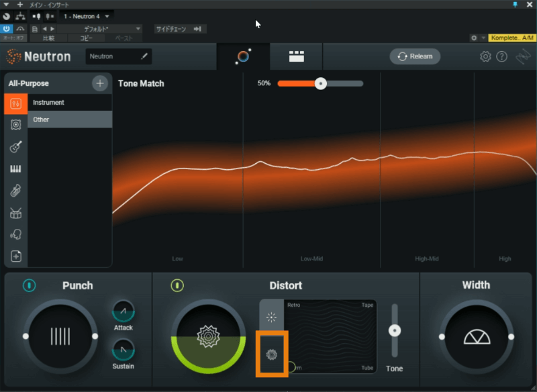Open the preset file document icon
This screenshot has height=392, width=537.
click(x=35, y=29)
